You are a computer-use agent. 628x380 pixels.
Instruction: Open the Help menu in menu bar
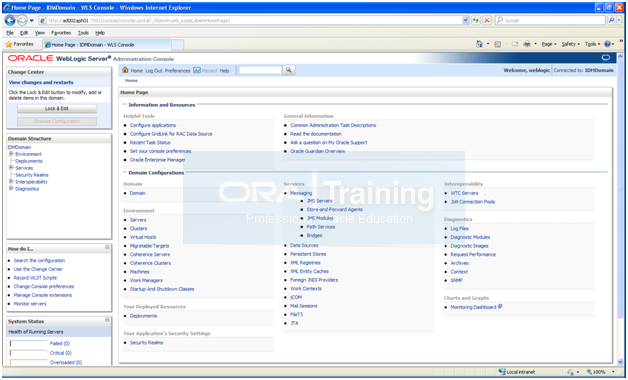(100, 33)
